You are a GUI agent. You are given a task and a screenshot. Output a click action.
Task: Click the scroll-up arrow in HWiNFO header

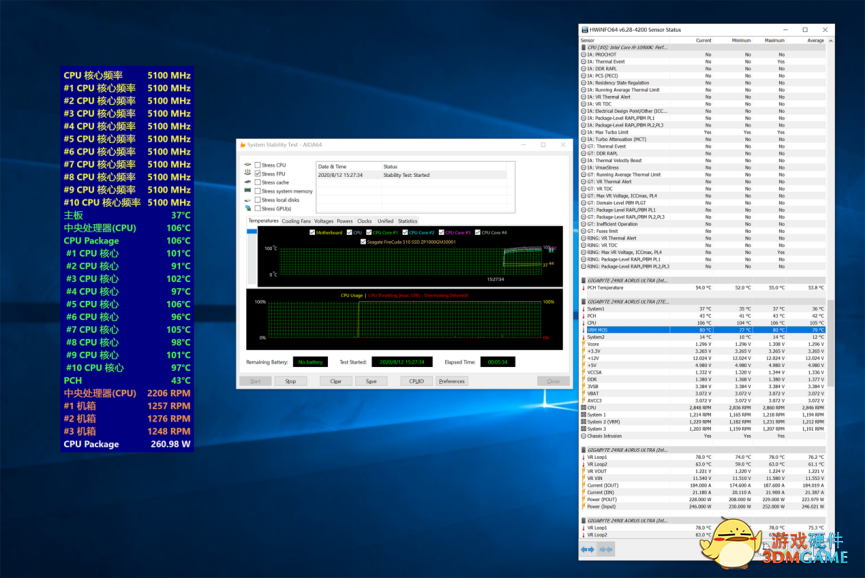(x=830, y=41)
